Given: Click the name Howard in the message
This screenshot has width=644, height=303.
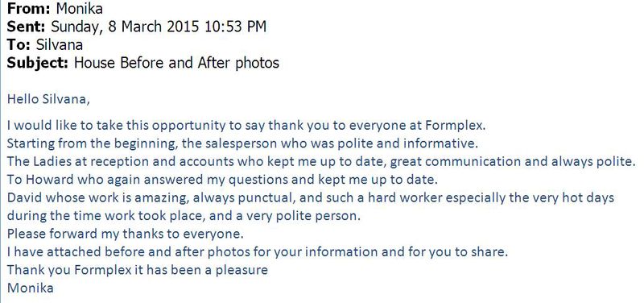Looking at the screenshot, I should (x=45, y=180).
